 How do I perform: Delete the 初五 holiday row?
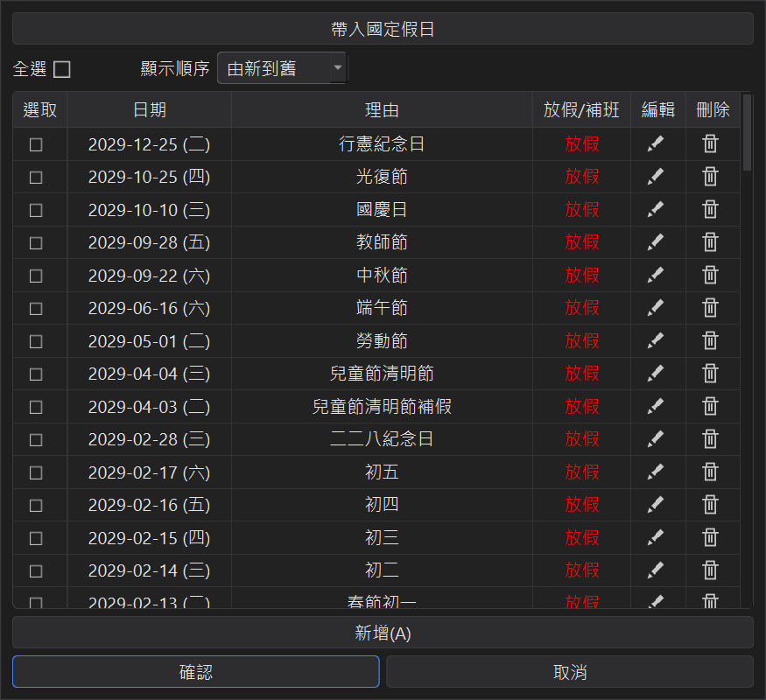pyautogui.click(x=710, y=472)
